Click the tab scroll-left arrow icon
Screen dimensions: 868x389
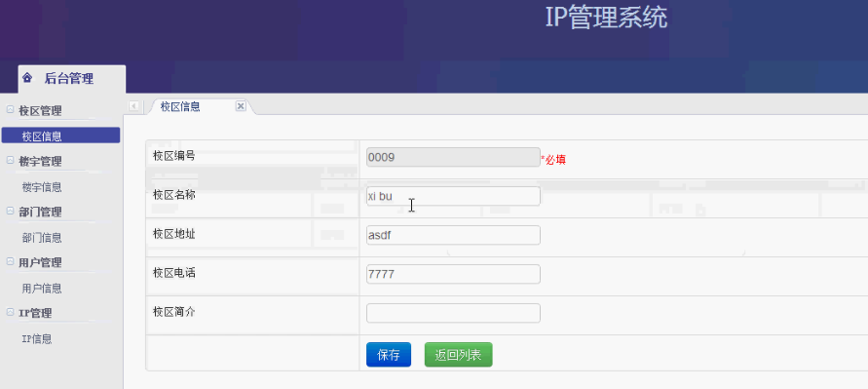pyautogui.click(x=133, y=106)
